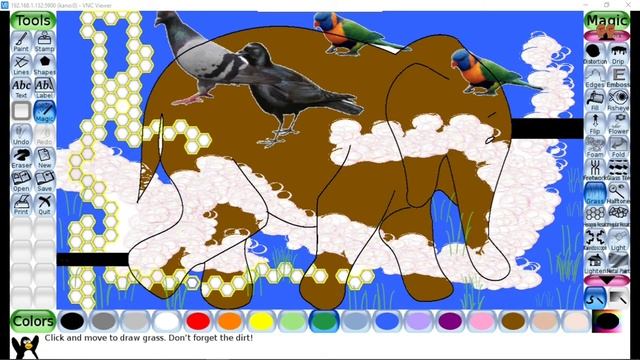Pick the black color swatch

pyautogui.click(x=72, y=321)
